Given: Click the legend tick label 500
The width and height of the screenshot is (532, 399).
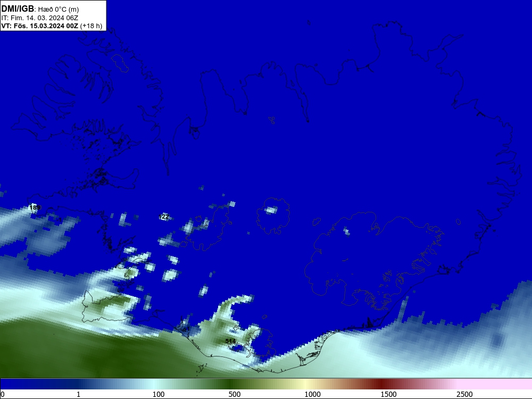Looking at the screenshot, I should coord(235,394).
